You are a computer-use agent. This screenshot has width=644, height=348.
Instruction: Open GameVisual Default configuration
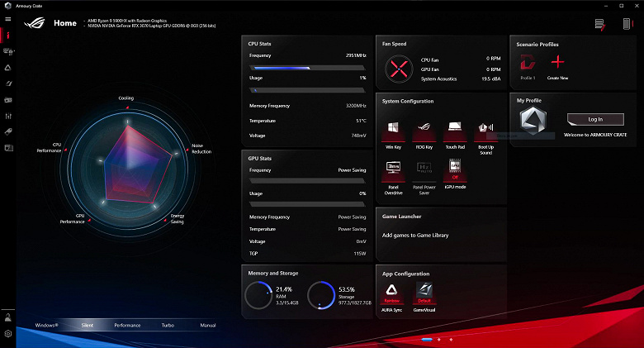point(424,291)
